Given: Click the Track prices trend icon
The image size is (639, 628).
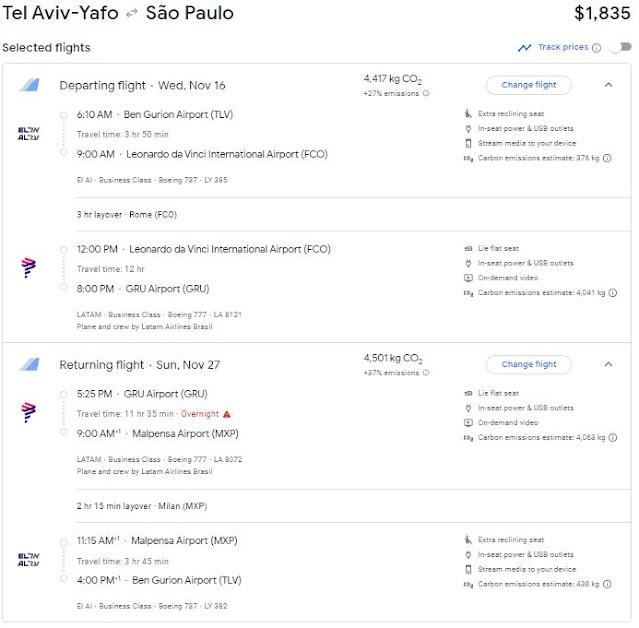Looking at the screenshot, I should point(524,48).
